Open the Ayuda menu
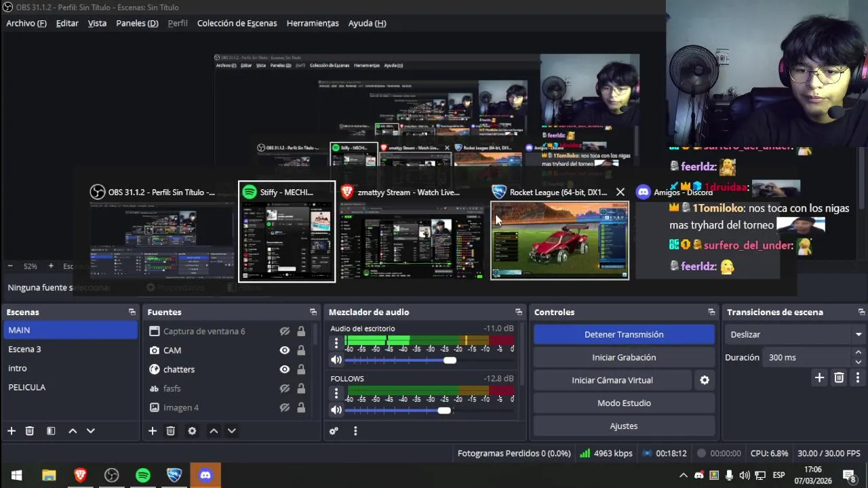The width and height of the screenshot is (868, 488). (x=367, y=23)
